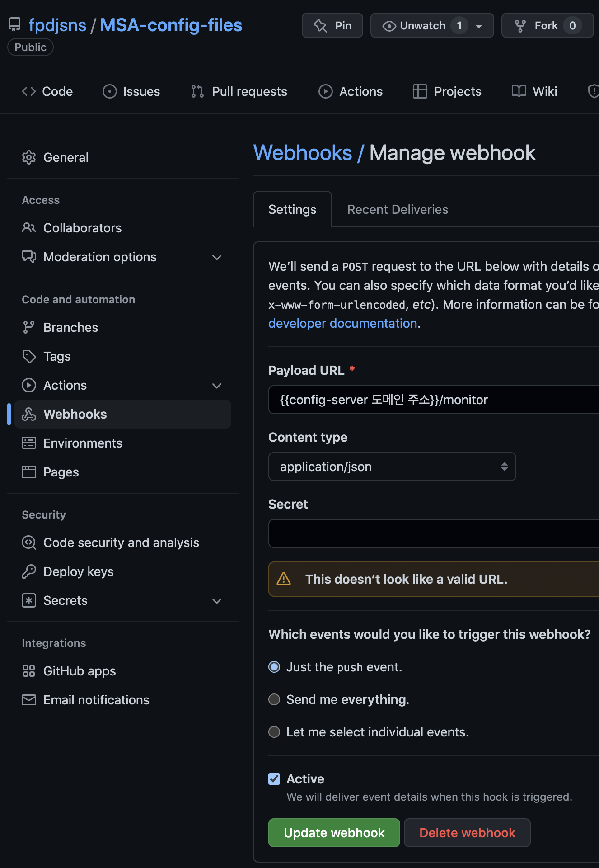599x868 pixels.
Task: Click the Delete webhook button
Action: pos(467,833)
